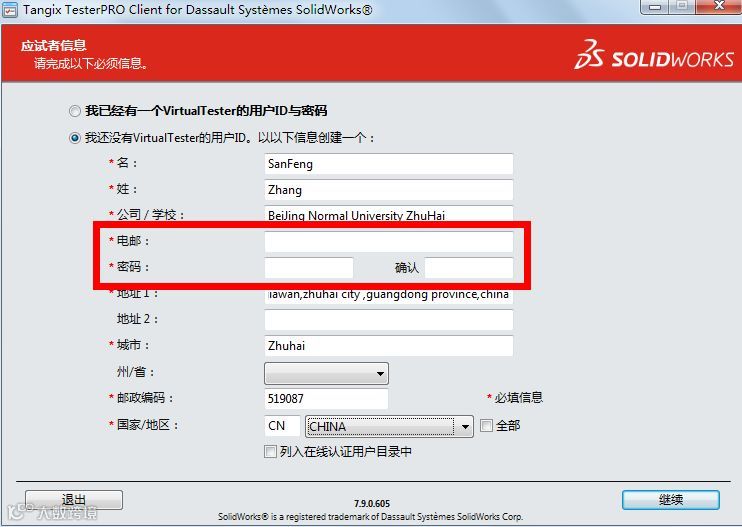The width and height of the screenshot is (742, 527).
Task: Click the postal code field showing 519087
Action: click(327, 399)
